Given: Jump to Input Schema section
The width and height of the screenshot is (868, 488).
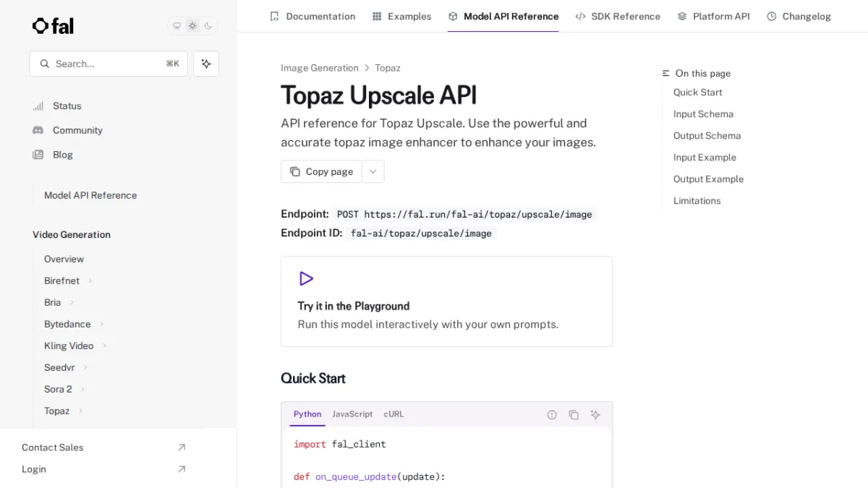Looking at the screenshot, I should coord(703,114).
